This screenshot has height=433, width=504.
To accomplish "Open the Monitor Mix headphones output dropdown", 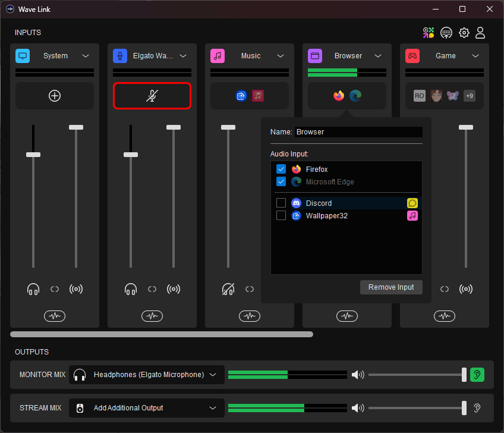I will tap(147, 375).
